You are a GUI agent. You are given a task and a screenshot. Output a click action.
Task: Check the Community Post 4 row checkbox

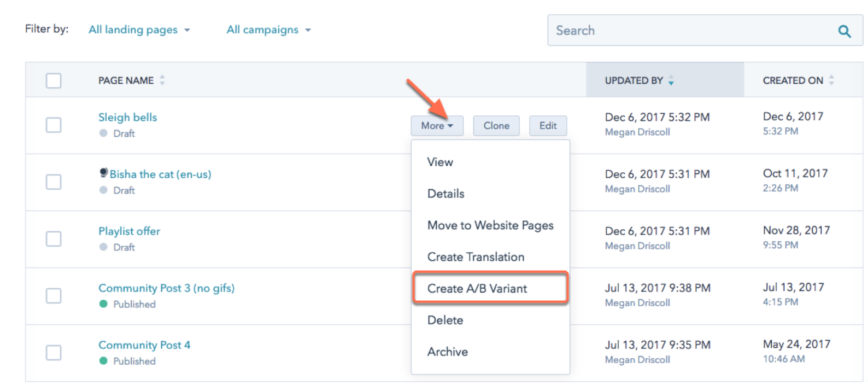(54, 353)
